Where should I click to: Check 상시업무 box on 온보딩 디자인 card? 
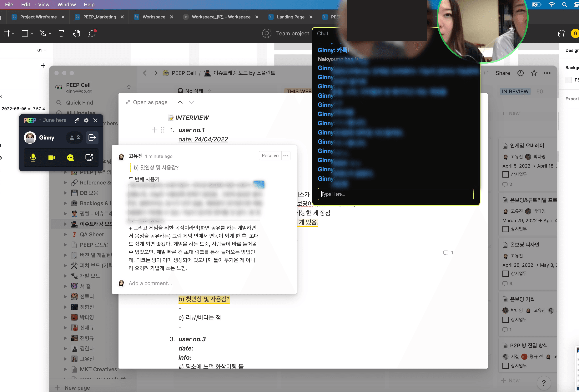point(505,273)
